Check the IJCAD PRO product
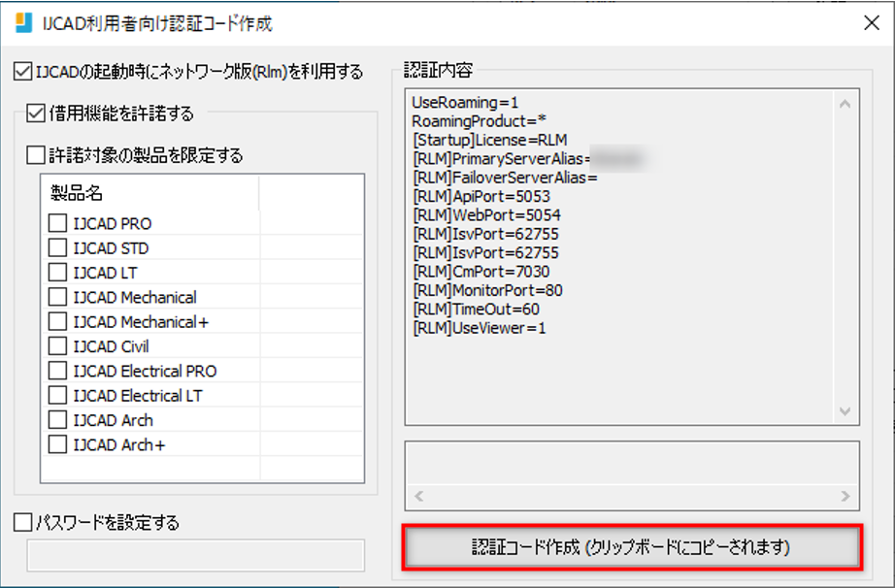This screenshot has height=588, width=895. (x=57, y=223)
